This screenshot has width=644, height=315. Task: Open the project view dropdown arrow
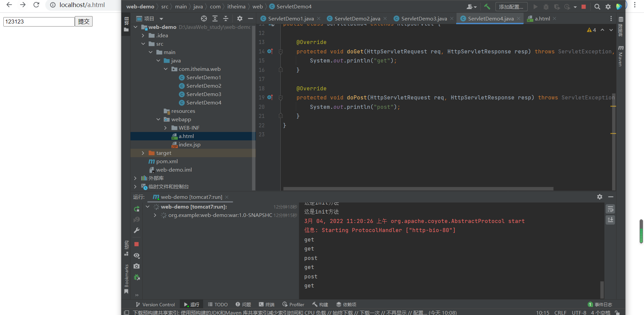tap(161, 19)
